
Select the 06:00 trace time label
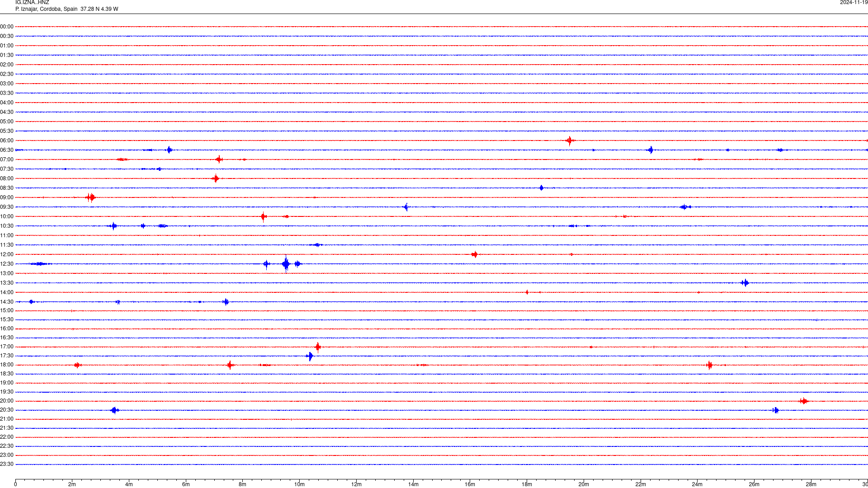[x=7, y=141]
